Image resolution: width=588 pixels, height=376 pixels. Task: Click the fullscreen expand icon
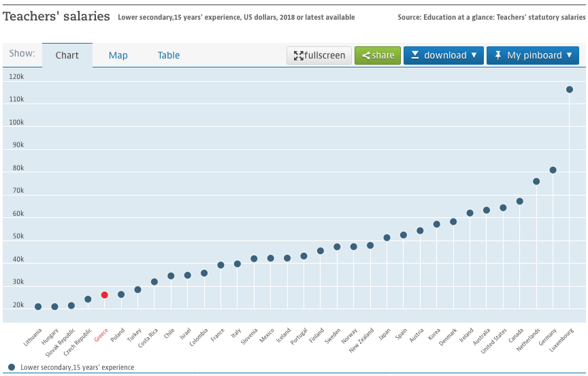click(x=299, y=56)
